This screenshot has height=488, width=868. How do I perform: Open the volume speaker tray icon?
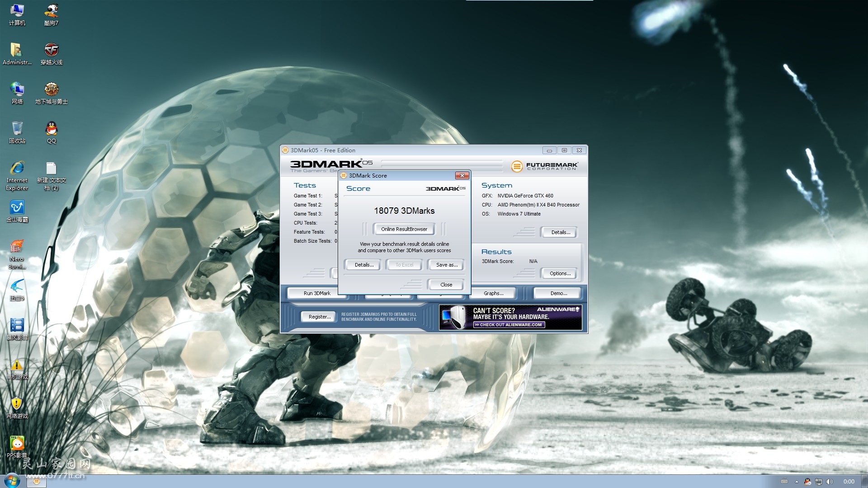coord(829,482)
